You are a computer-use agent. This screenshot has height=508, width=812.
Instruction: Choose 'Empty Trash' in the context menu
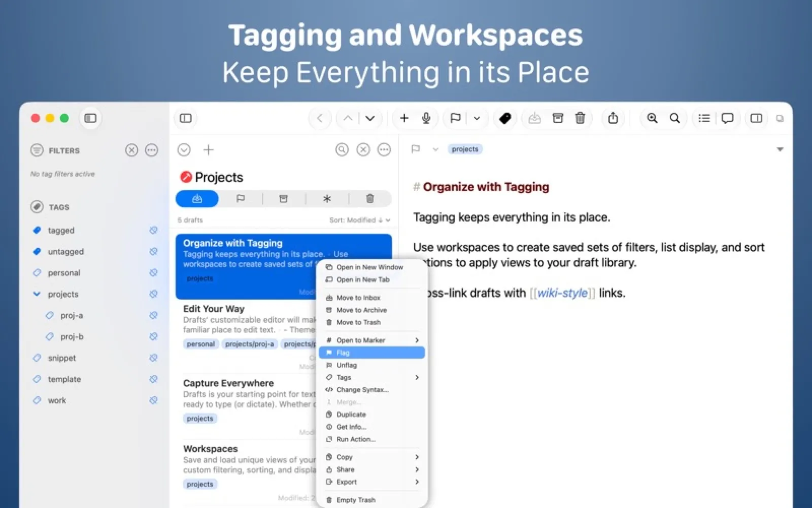pos(371,500)
